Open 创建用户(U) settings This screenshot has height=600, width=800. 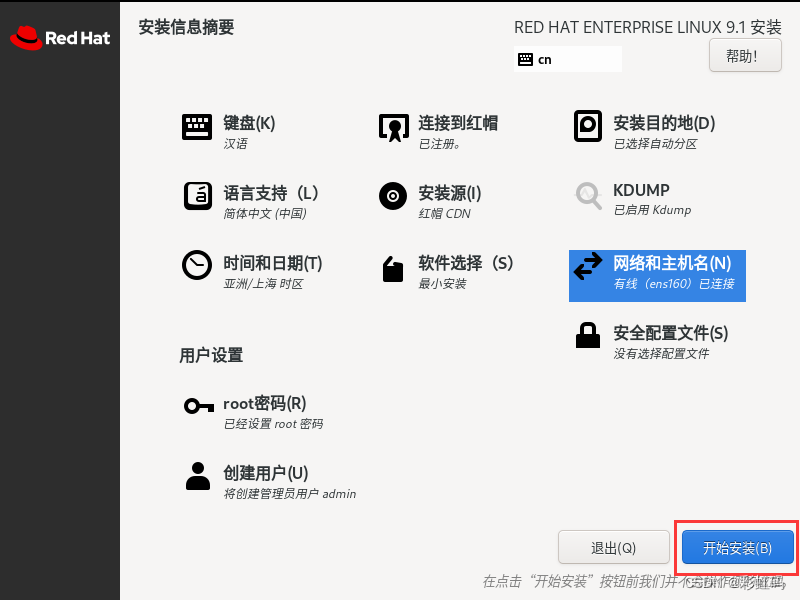click(265, 473)
